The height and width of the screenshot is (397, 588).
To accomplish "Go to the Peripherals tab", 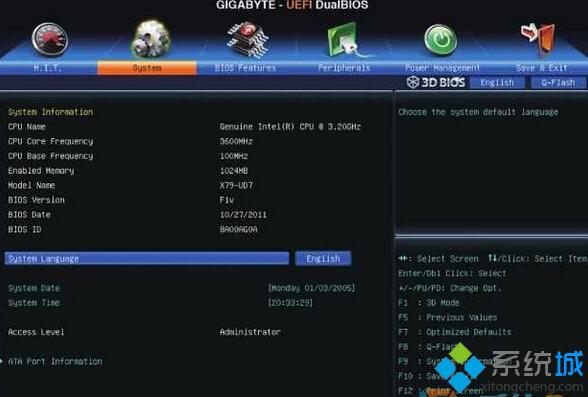I will pyautogui.click(x=344, y=68).
